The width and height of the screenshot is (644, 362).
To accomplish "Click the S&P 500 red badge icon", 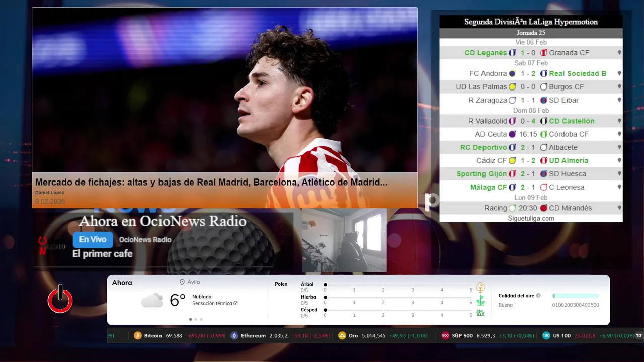I will click(x=445, y=336).
